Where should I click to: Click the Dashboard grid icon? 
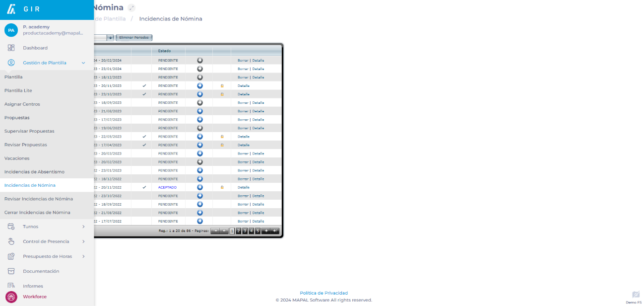point(11,48)
